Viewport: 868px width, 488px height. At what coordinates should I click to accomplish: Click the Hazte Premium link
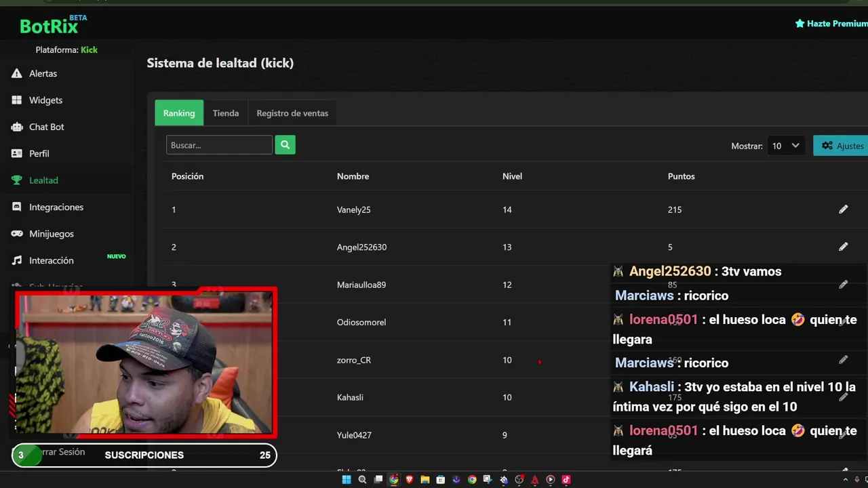831,24
